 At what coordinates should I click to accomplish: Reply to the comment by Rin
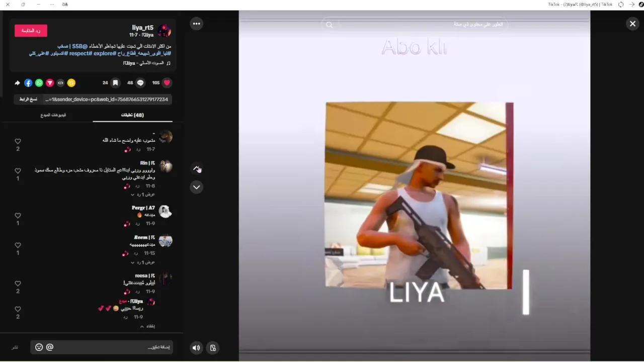click(x=137, y=186)
